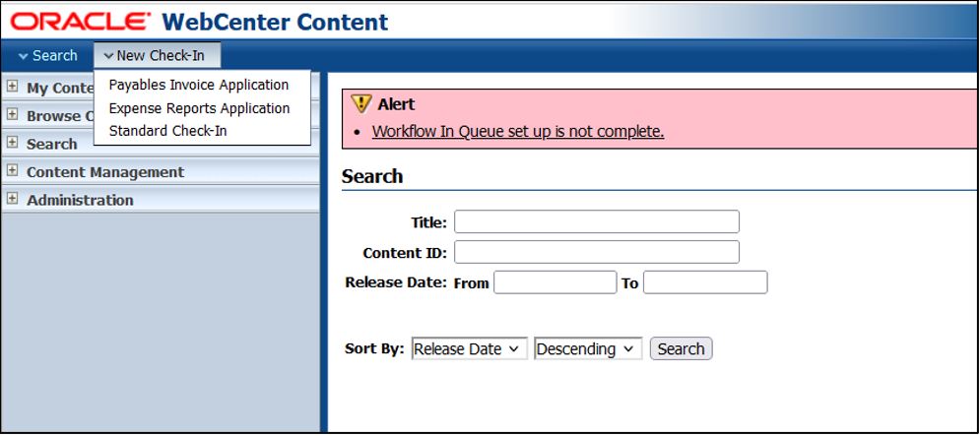
Task: Click the Search button in form
Action: pos(681,348)
